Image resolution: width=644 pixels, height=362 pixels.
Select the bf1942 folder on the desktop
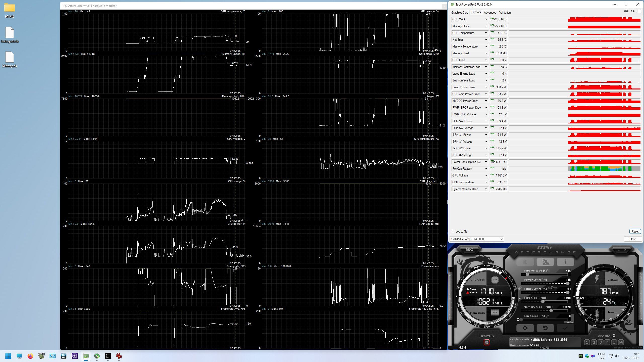click(x=9, y=11)
